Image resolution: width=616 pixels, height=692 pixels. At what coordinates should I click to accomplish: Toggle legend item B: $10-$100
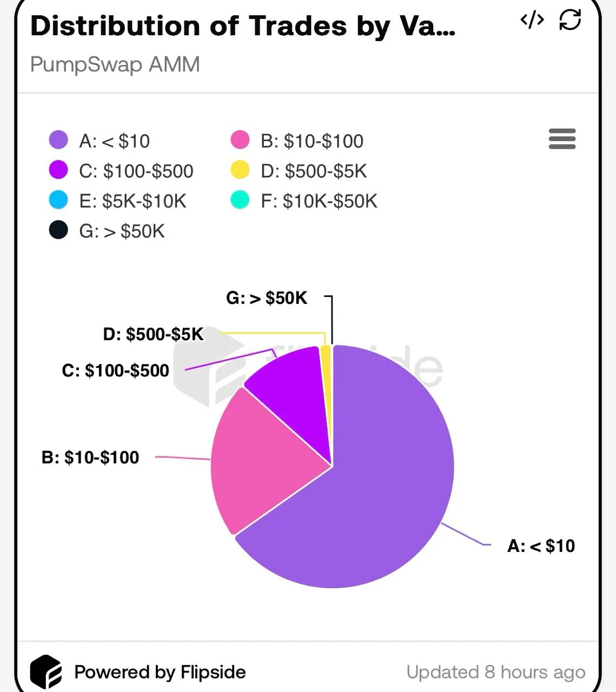point(312,141)
